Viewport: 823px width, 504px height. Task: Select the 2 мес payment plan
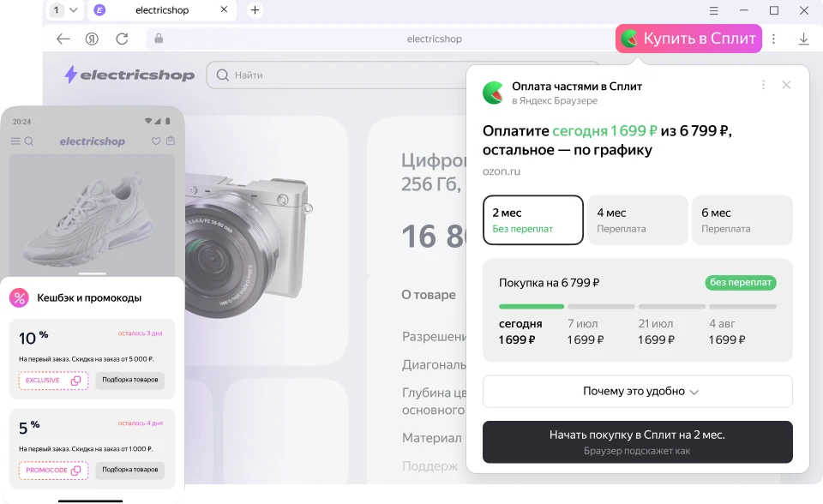pyautogui.click(x=532, y=220)
